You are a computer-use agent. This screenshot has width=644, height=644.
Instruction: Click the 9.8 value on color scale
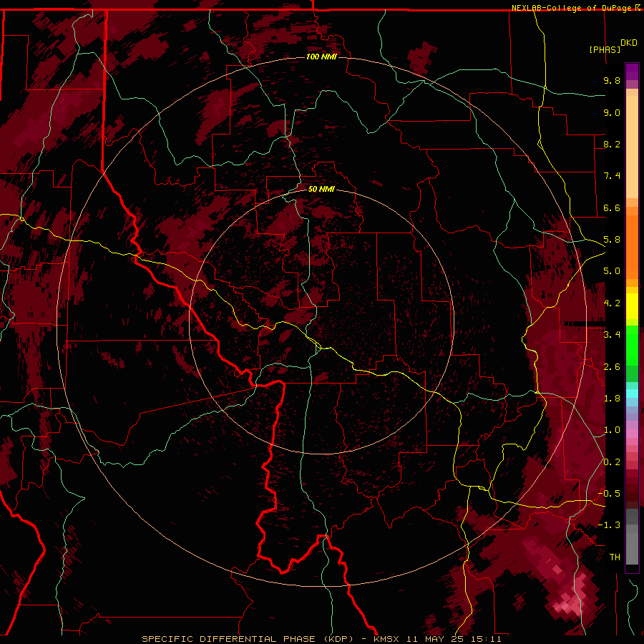pos(612,80)
